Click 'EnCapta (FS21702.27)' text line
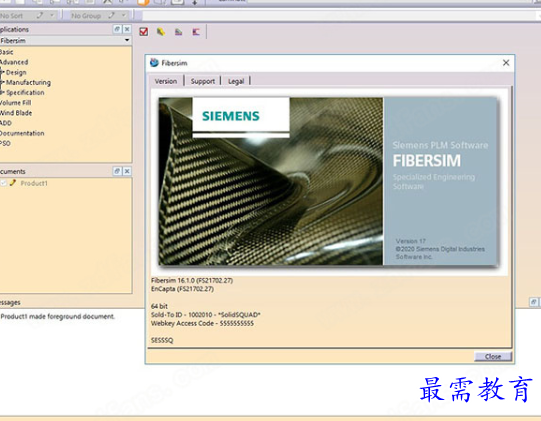 pos(182,289)
